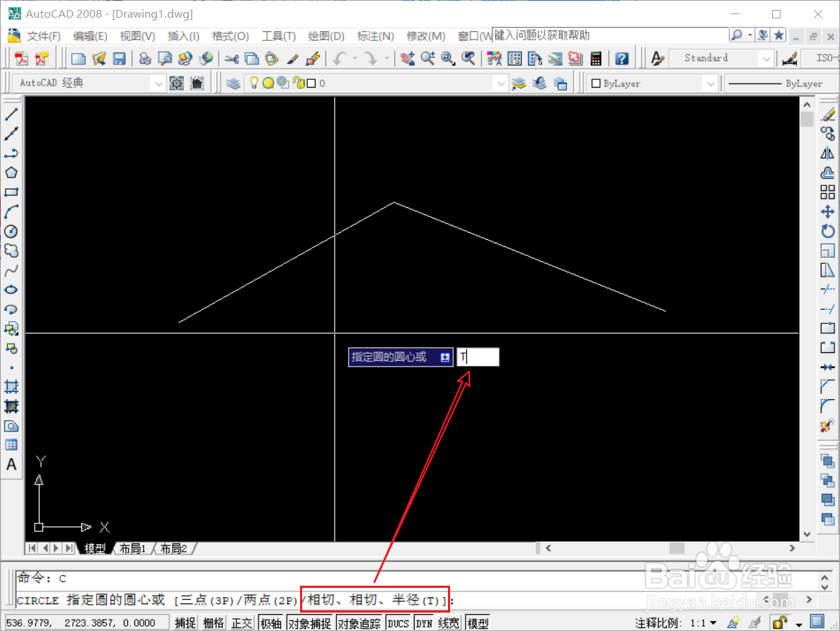Select the Explode modify tool

[x=828, y=426]
